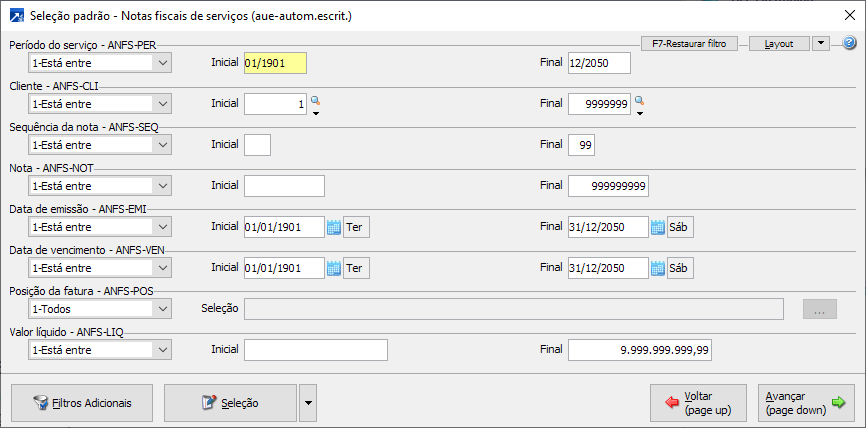Open the arrow menu next to Layout
Viewport: 866px width, 428px height.
pyautogui.click(x=820, y=44)
